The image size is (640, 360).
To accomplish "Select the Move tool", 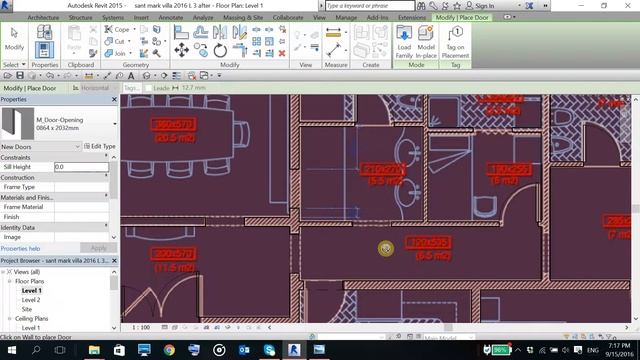I will click(x=181, y=51).
